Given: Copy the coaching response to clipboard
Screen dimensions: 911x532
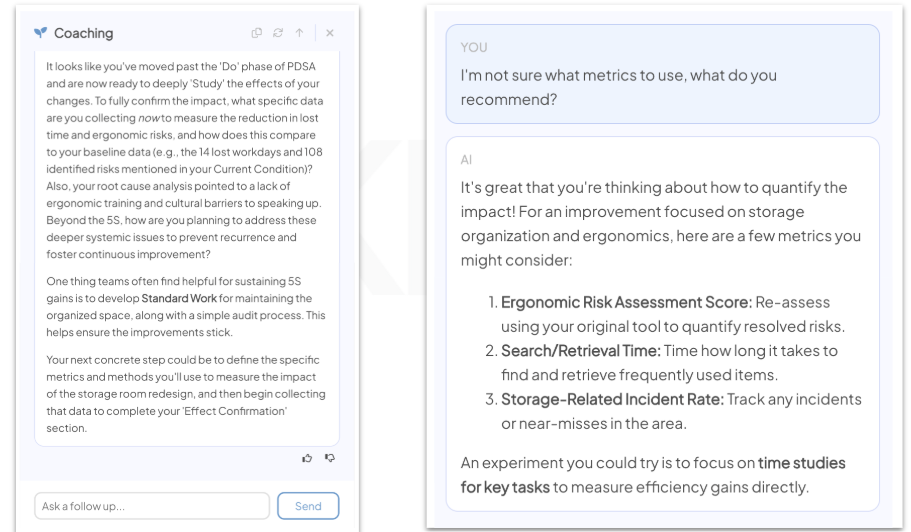Looking at the screenshot, I should (x=256, y=33).
